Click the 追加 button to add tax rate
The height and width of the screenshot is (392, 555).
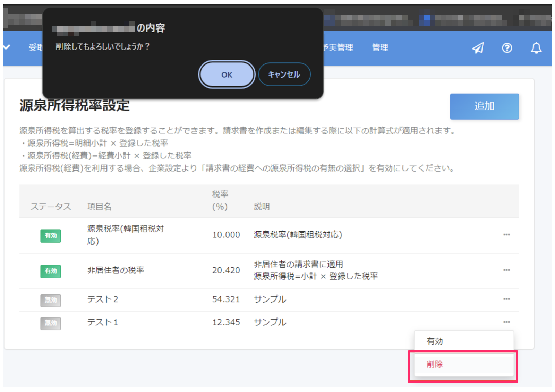(x=484, y=106)
